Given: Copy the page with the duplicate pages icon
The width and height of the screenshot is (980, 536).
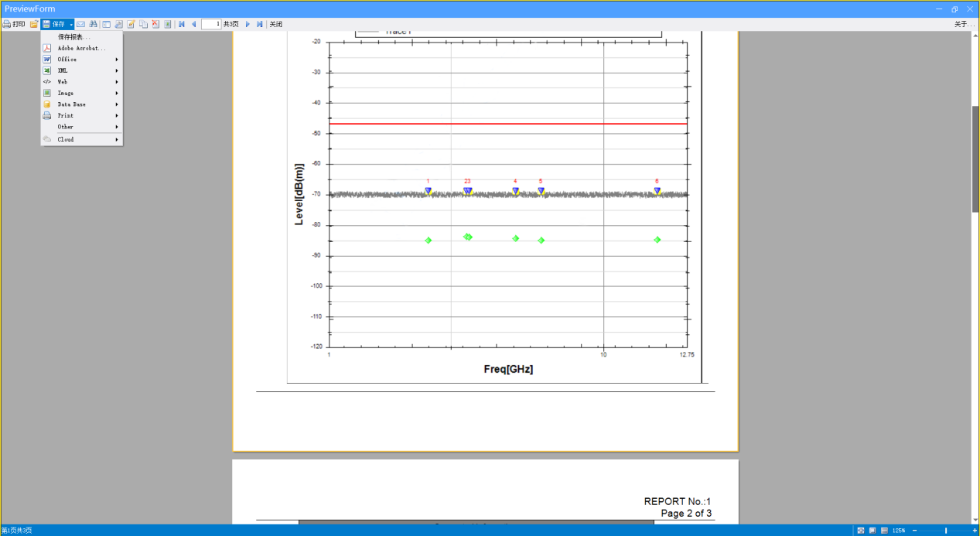Looking at the screenshot, I should [143, 24].
